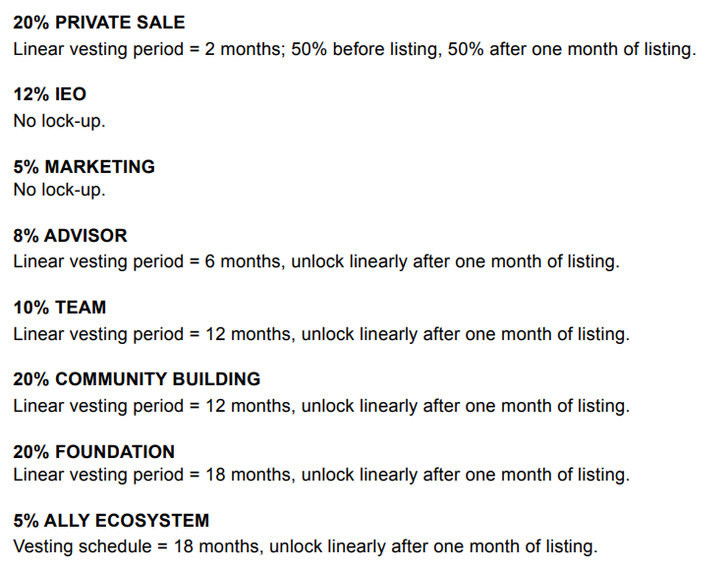Click the "No lock-up." text under IEO
Viewport: 728px width, 570px height.
[x=59, y=120]
